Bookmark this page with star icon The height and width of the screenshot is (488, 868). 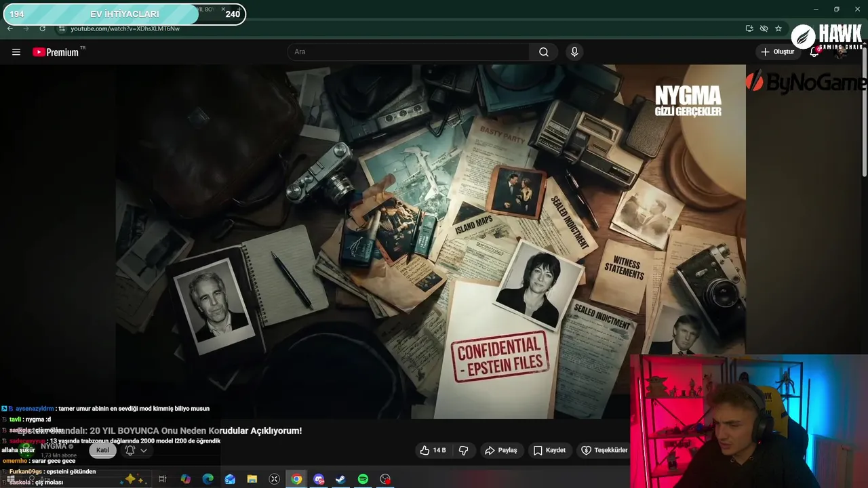click(x=778, y=28)
